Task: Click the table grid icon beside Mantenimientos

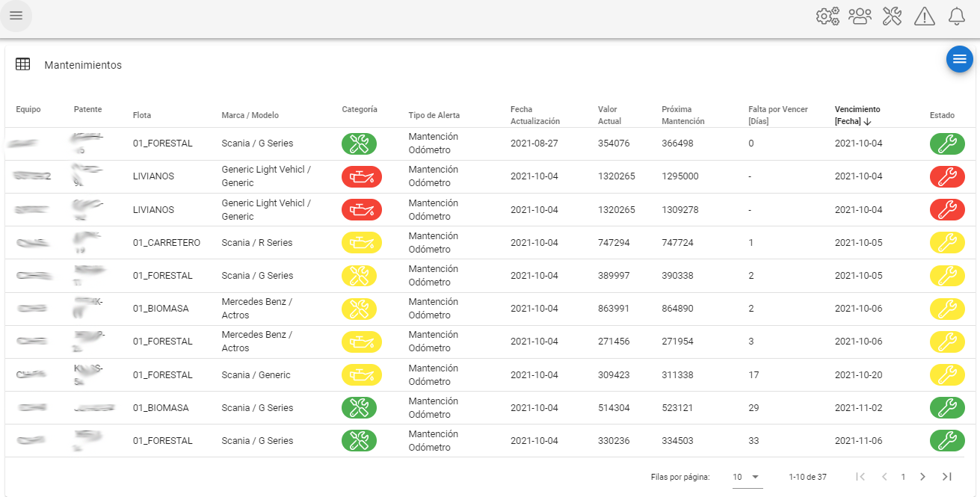Action: [x=23, y=64]
